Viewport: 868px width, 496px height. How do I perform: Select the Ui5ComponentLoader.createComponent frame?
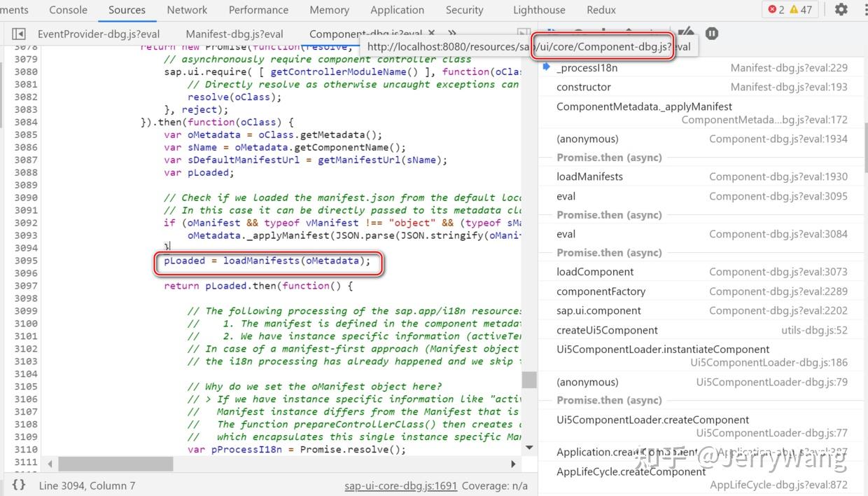coord(651,420)
